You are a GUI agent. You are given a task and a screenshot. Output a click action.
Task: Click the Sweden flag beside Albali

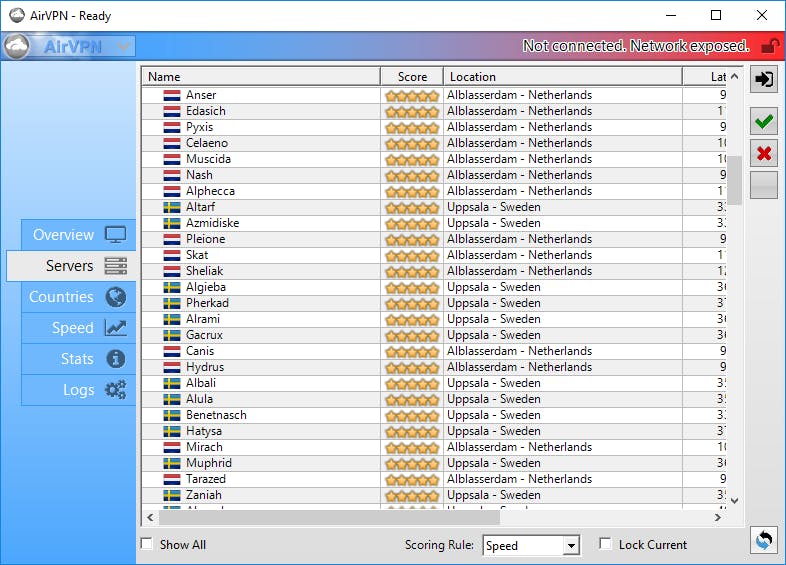[172, 383]
